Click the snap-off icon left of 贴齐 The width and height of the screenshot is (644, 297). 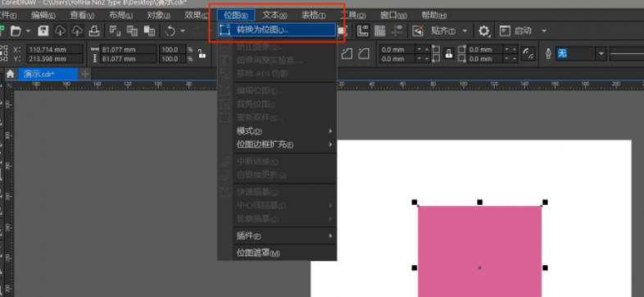pyautogui.click(x=418, y=31)
